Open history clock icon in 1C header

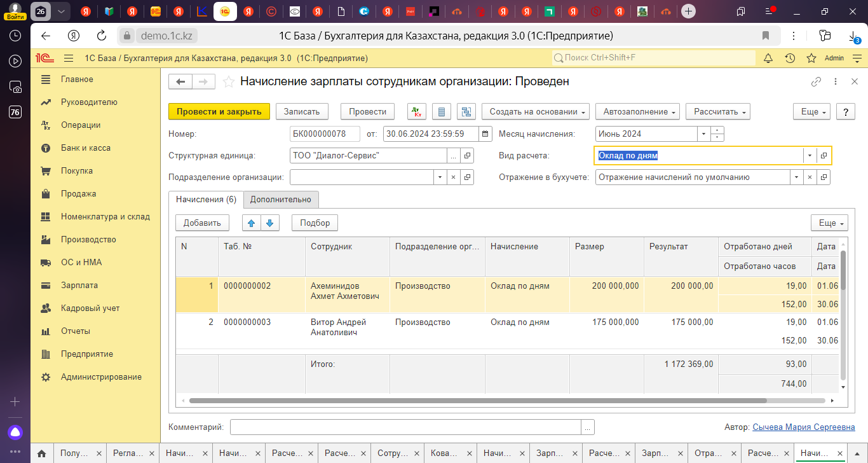790,58
